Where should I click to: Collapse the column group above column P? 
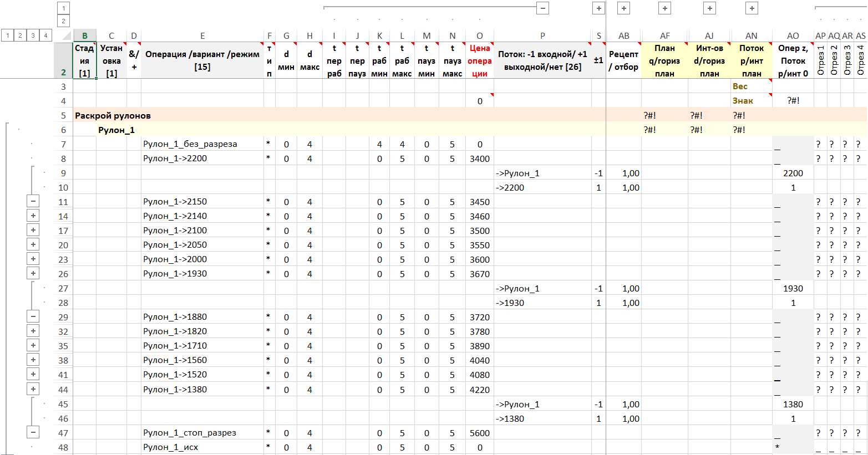tap(543, 8)
